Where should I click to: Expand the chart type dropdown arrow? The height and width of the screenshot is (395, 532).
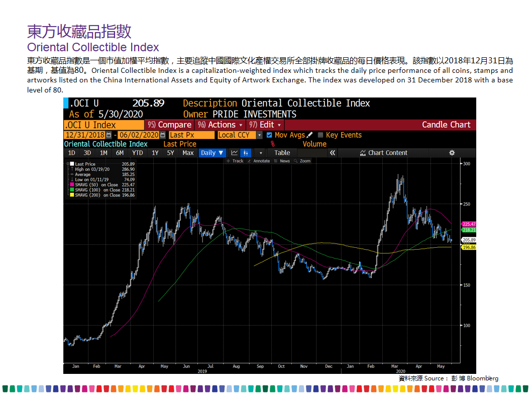coord(261,153)
